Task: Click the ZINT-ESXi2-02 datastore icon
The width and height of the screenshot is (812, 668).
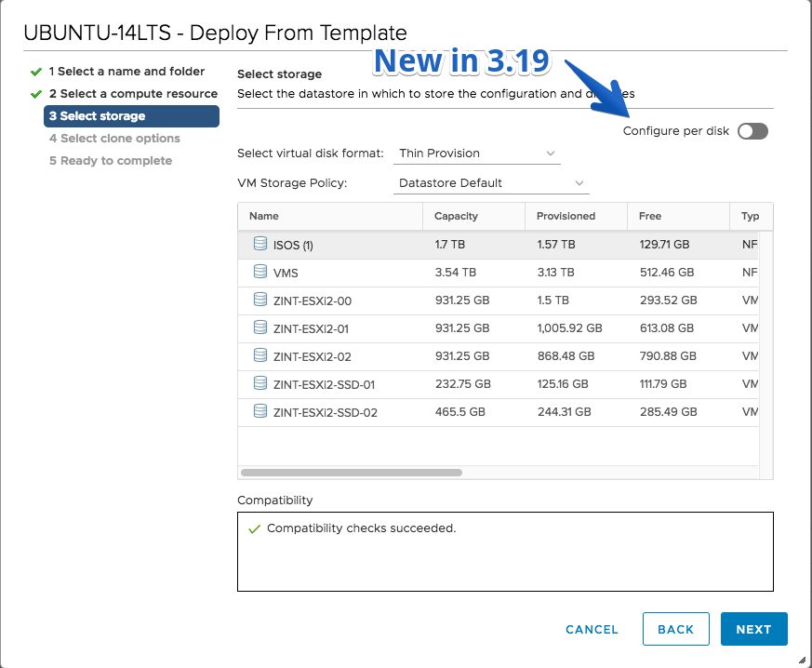Action: (260, 355)
